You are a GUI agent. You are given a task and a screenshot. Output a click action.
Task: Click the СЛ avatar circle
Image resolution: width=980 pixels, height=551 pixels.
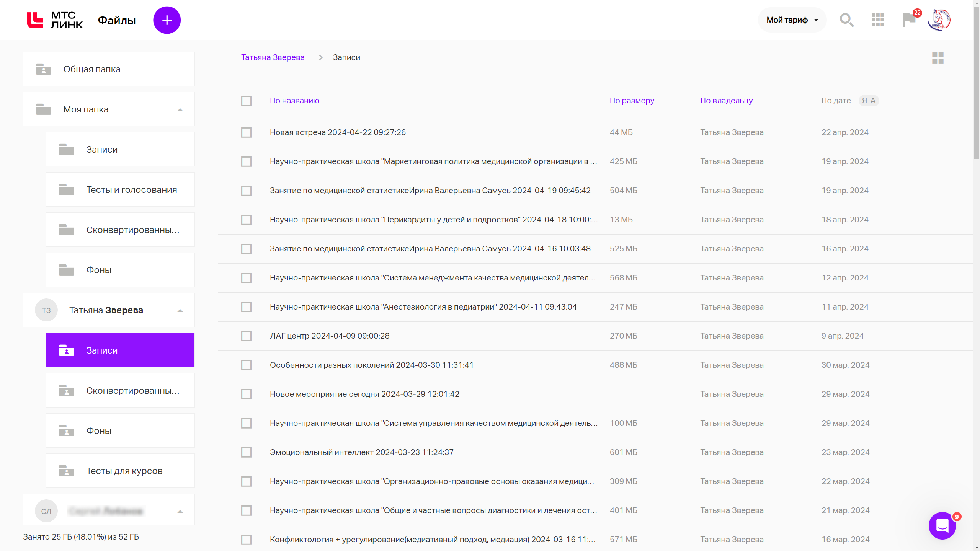point(46,511)
